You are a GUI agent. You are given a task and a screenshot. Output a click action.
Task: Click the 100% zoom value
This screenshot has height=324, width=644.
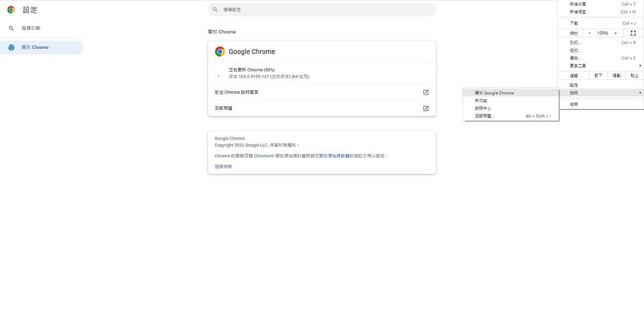coord(603,33)
